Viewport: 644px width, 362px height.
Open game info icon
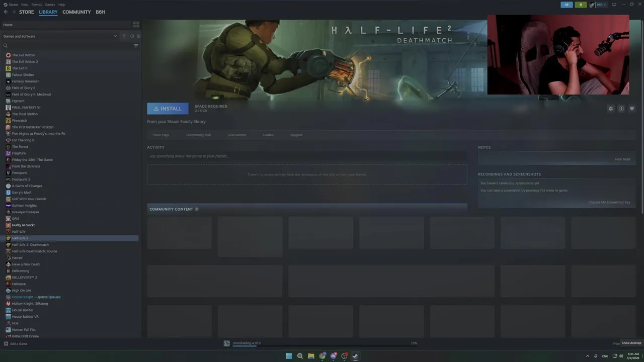pyautogui.click(x=621, y=109)
